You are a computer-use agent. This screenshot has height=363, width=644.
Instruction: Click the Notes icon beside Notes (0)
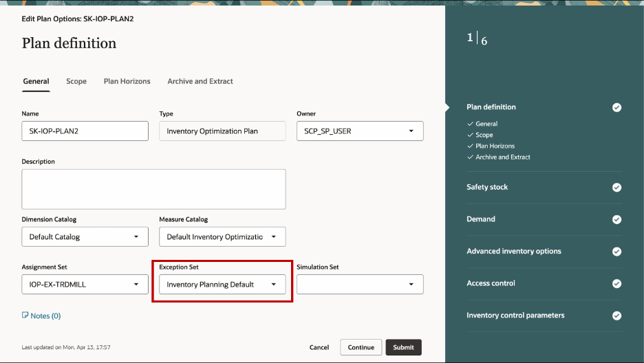pos(25,316)
